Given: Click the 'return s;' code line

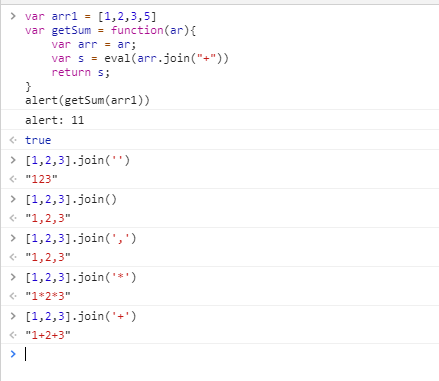Looking at the screenshot, I should [81, 72].
